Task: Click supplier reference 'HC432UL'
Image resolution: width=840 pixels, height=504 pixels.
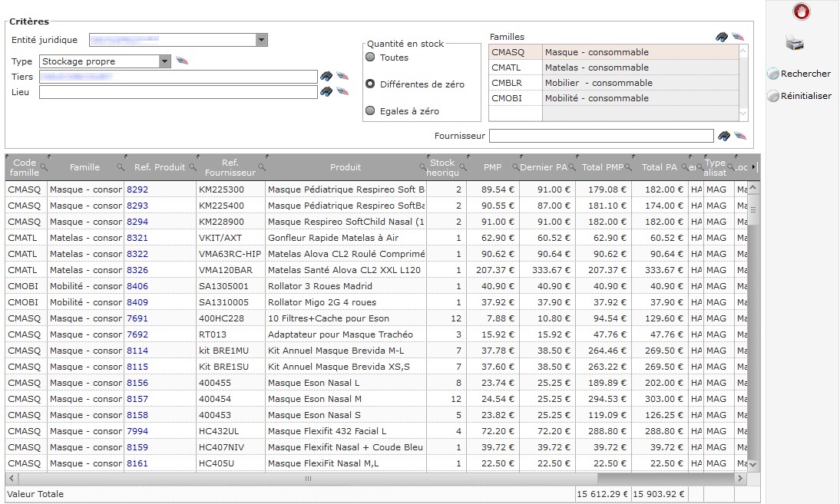Action: pyautogui.click(x=219, y=431)
